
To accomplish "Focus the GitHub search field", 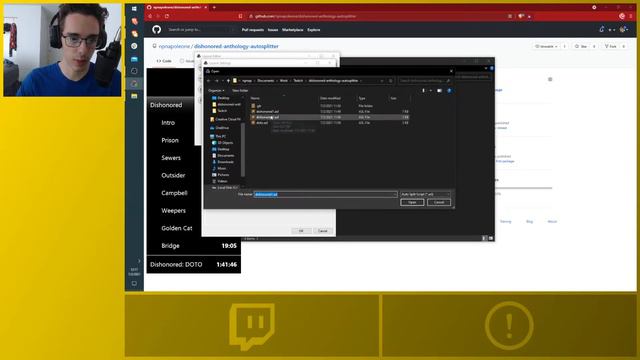I will pos(200,30).
